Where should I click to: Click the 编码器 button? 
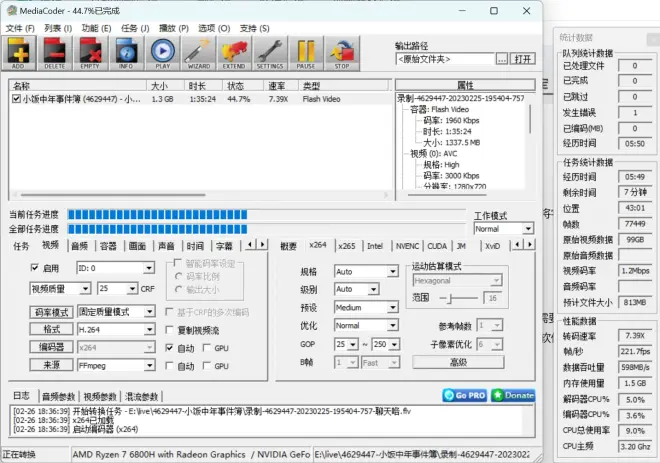click(x=51, y=347)
